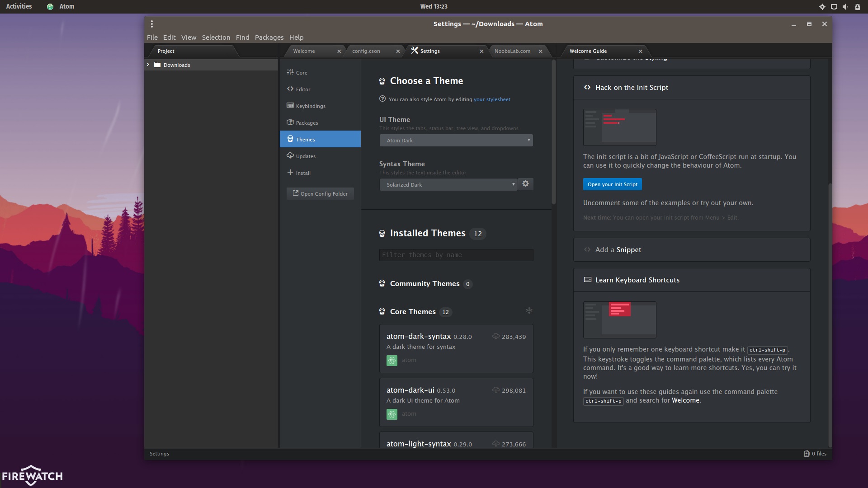868x488 pixels.
Task: Click the atom author avatar under atom-dark-syntax
Action: click(x=392, y=360)
